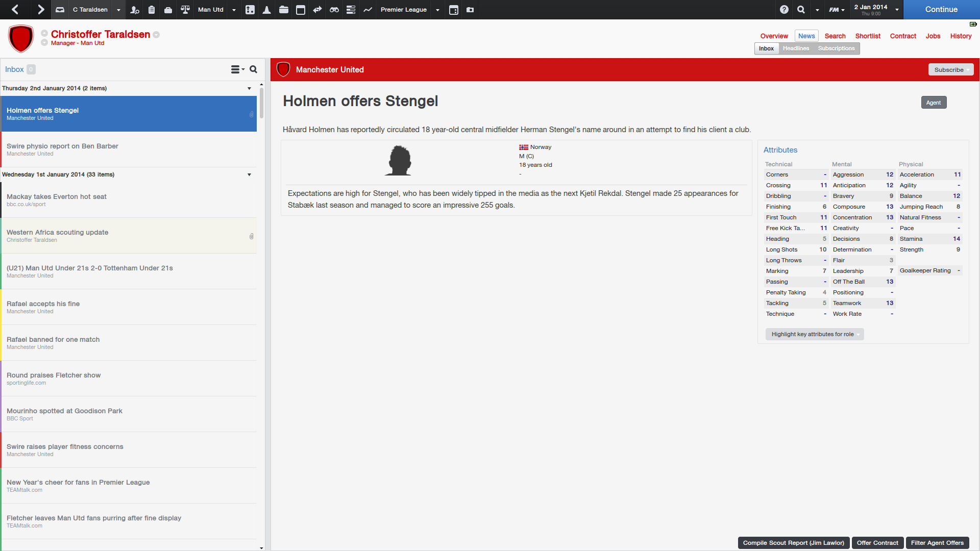
Task: Open the Subscribe dropdown button
Action: 951,70
